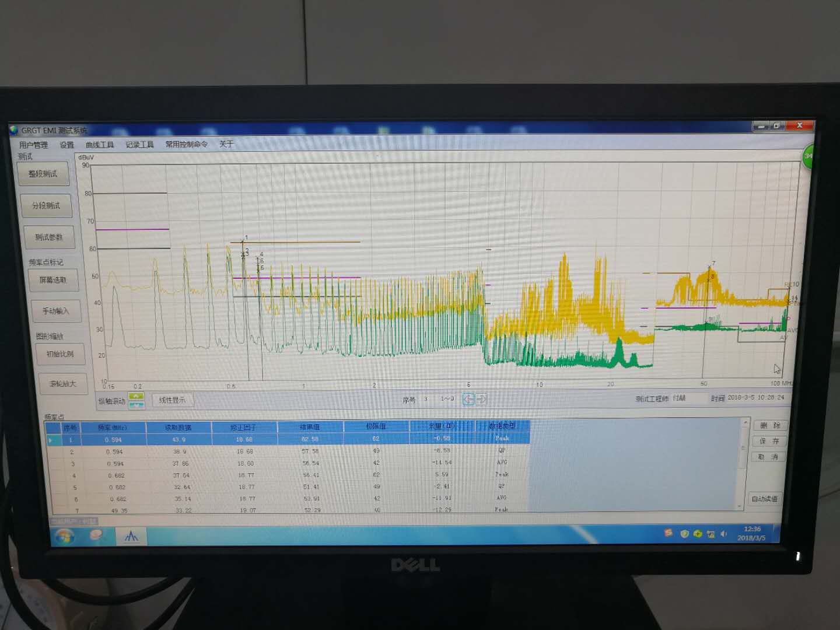Select the EMI test system taskbar icon

tap(131, 535)
